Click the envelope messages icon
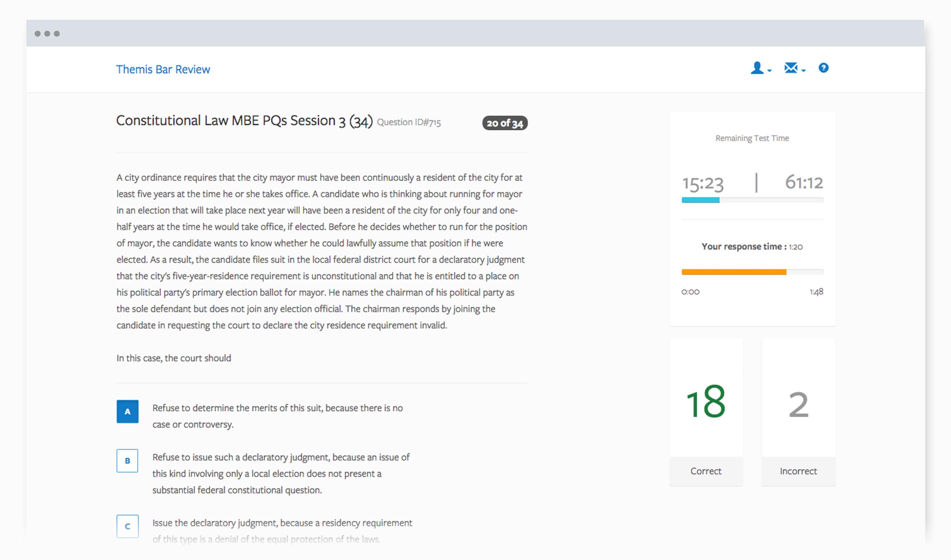 791,68
